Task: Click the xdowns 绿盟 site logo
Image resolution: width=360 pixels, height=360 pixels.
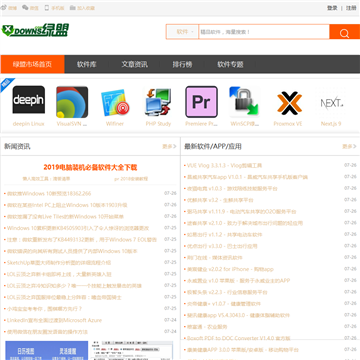Action: (x=35, y=30)
